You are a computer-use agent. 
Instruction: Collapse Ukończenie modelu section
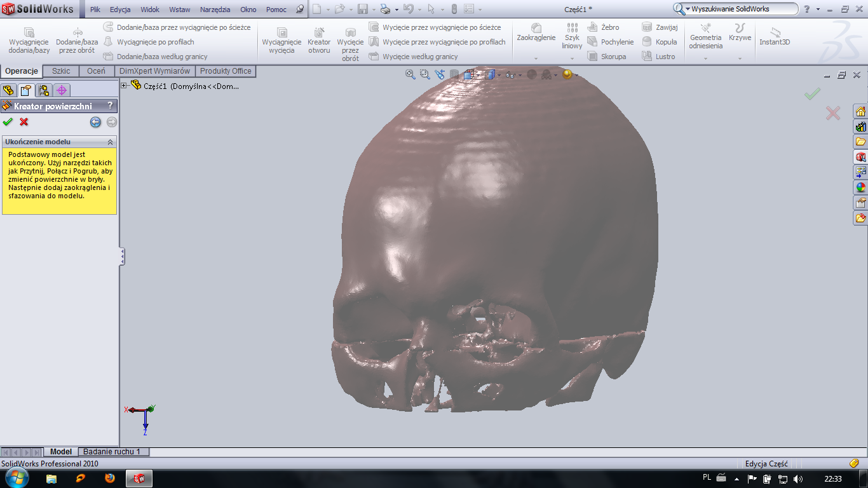click(x=110, y=142)
